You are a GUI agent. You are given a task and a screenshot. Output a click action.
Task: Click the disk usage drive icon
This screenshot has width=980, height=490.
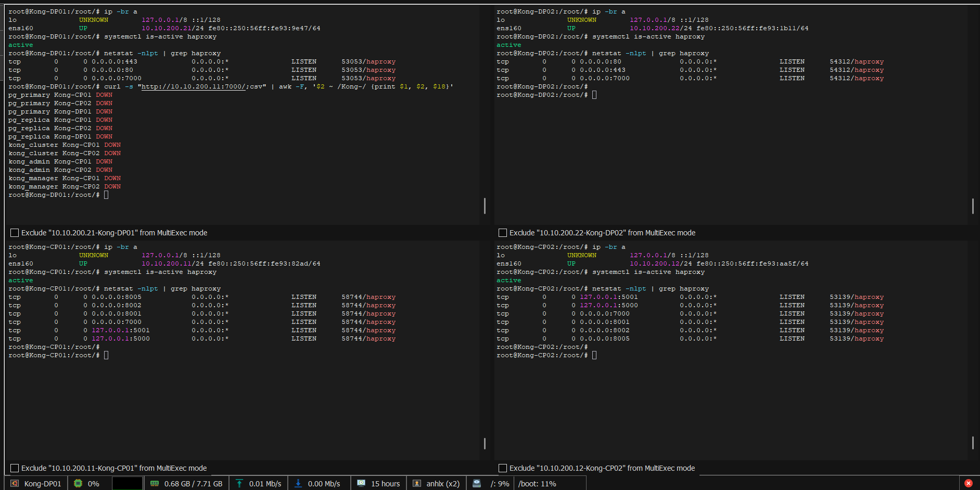click(x=477, y=483)
